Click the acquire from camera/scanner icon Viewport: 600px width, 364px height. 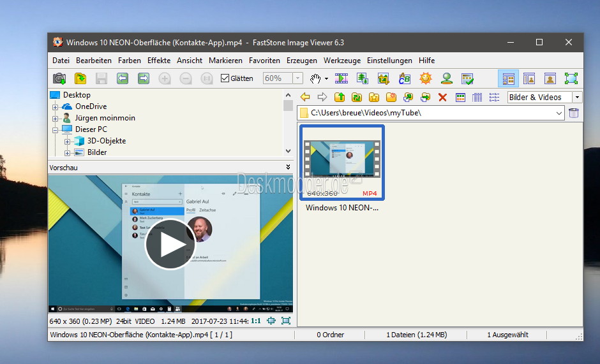[59, 78]
